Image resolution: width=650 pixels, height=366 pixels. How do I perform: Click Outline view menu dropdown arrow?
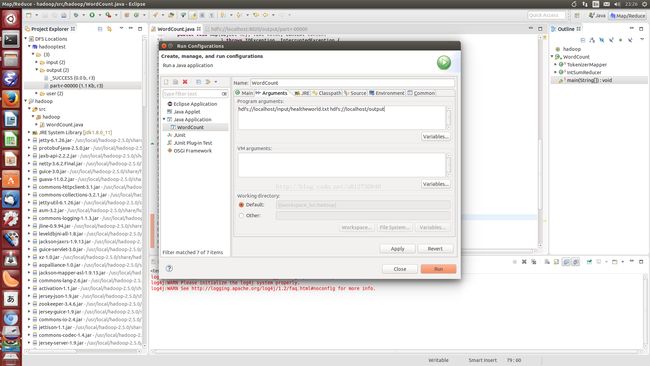pos(642,40)
